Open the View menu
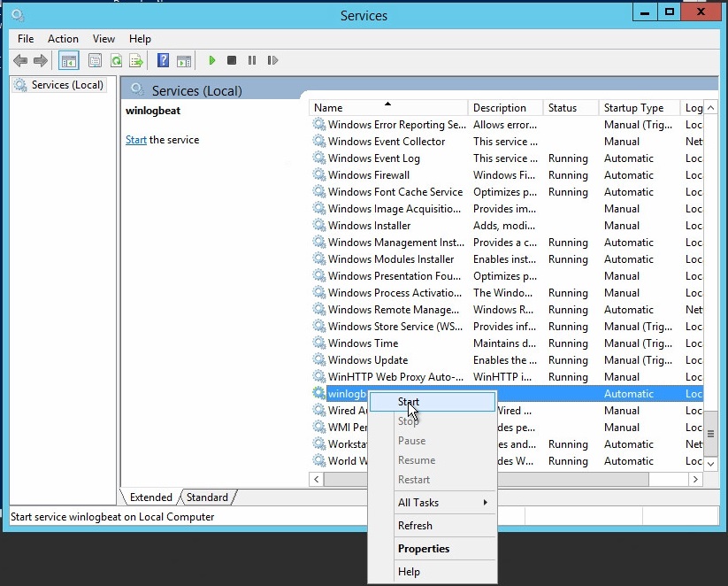Screen dimensions: 728x586 (x=103, y=39)
